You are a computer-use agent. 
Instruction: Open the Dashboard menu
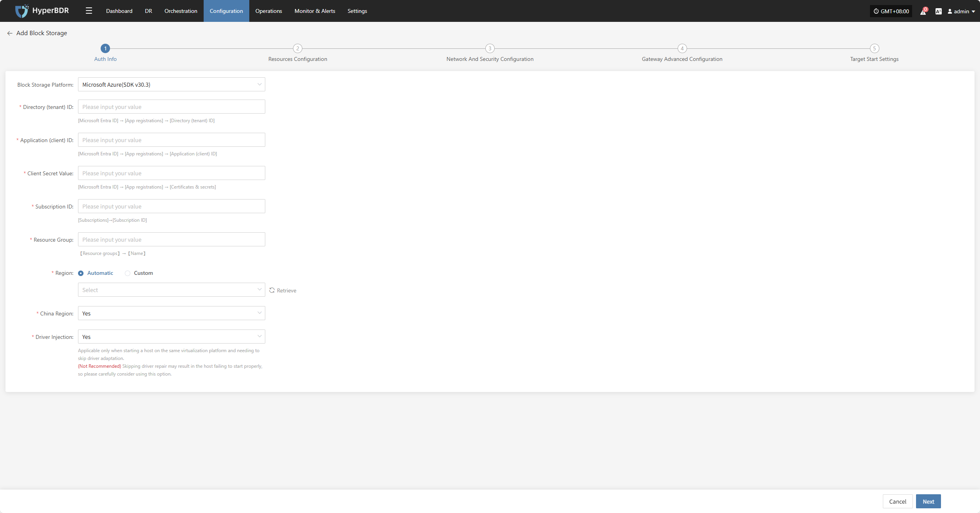pyautogui.click(x=119, y=11)
